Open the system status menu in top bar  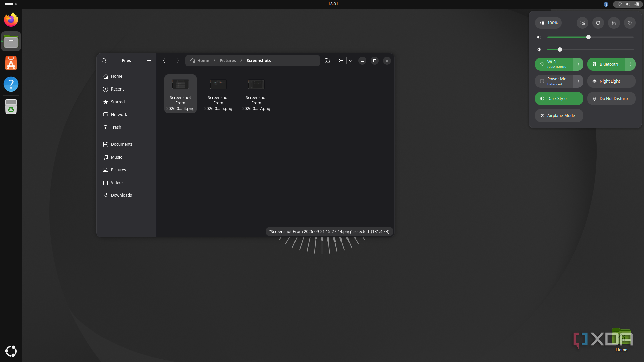[628, 4]
